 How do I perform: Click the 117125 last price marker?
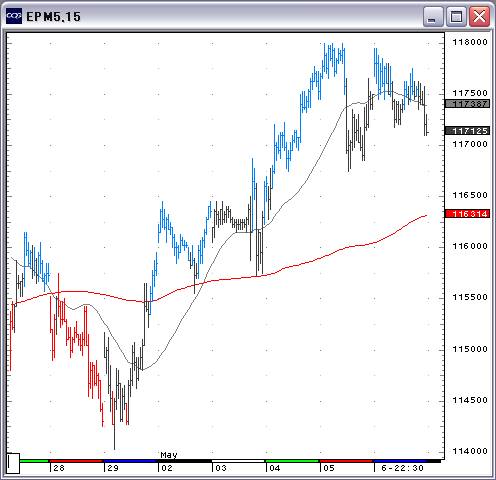click(x=468, y=131)
